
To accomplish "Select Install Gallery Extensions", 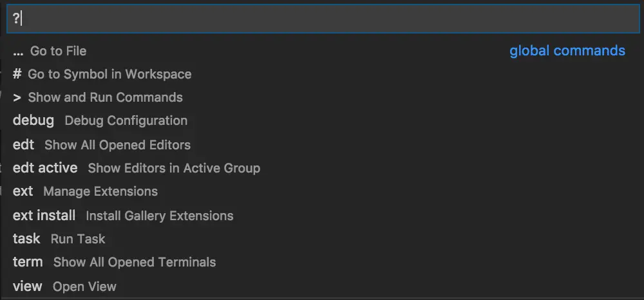I will 159,215.
